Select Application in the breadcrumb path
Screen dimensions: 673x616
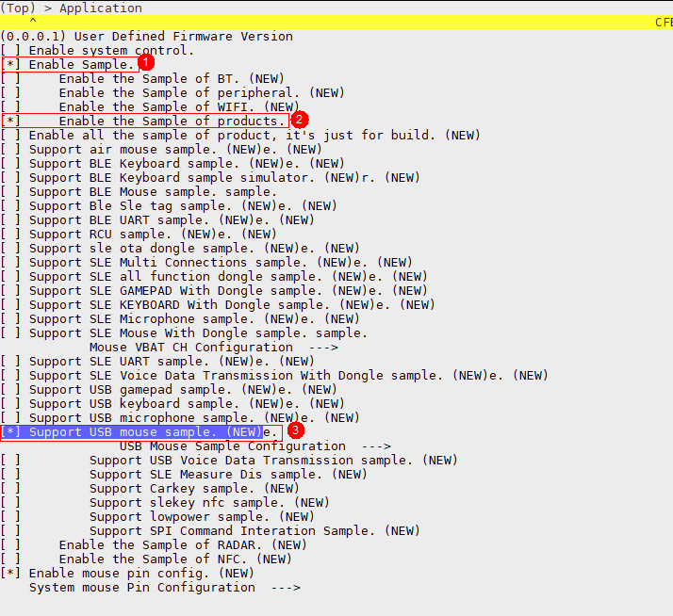(x=101, y=8)
